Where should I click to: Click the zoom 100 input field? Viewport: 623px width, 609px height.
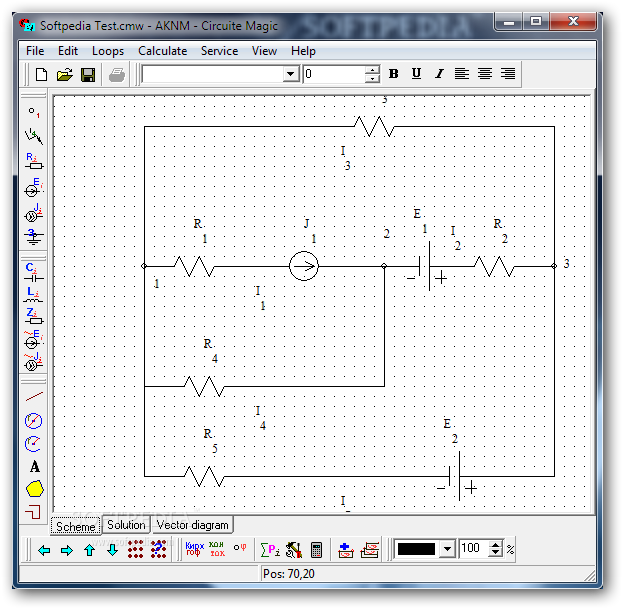pyautogui.click(x=474, y=549)
